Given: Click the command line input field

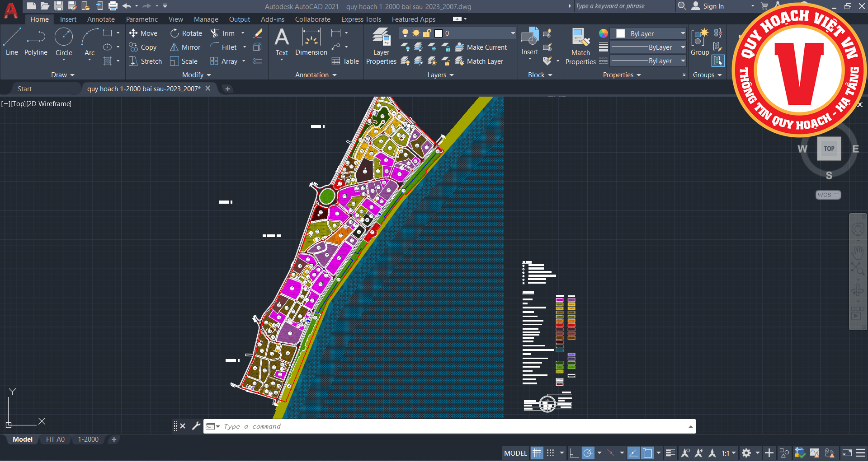Looking at the screenshot, I should (x=452, y=426).
